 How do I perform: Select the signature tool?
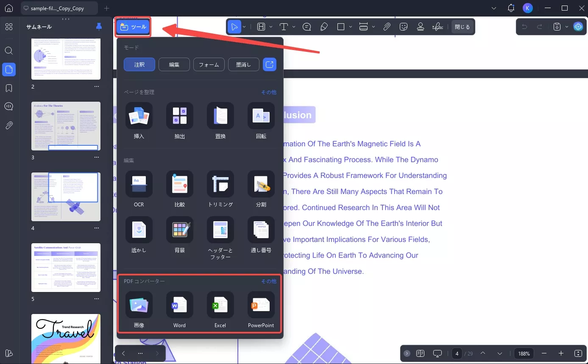[x=438, y=27]
